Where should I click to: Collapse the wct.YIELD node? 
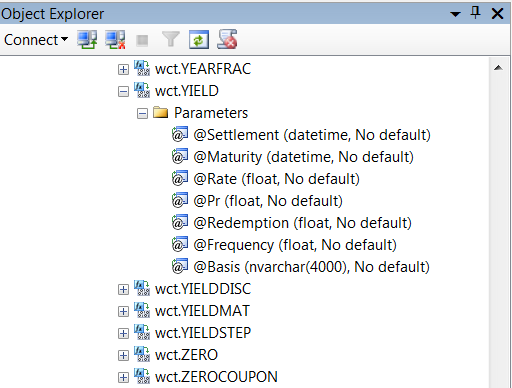[x=123, y=91]
